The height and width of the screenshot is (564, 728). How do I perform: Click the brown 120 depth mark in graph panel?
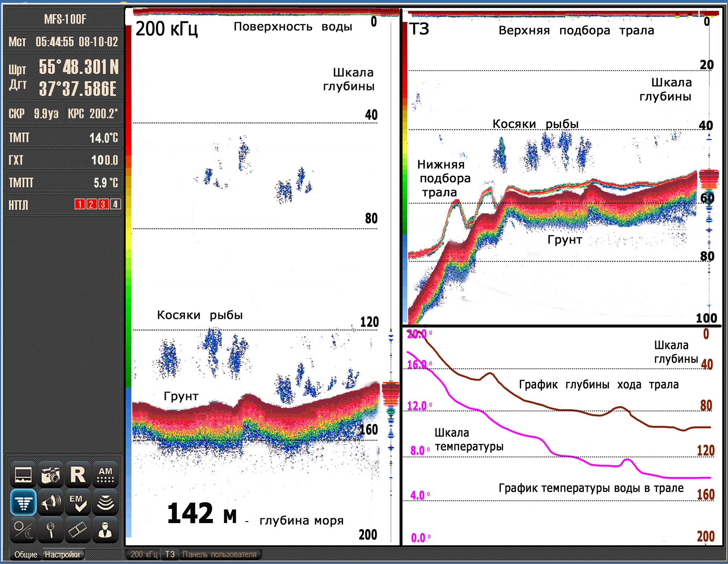[x=706, y=450]
